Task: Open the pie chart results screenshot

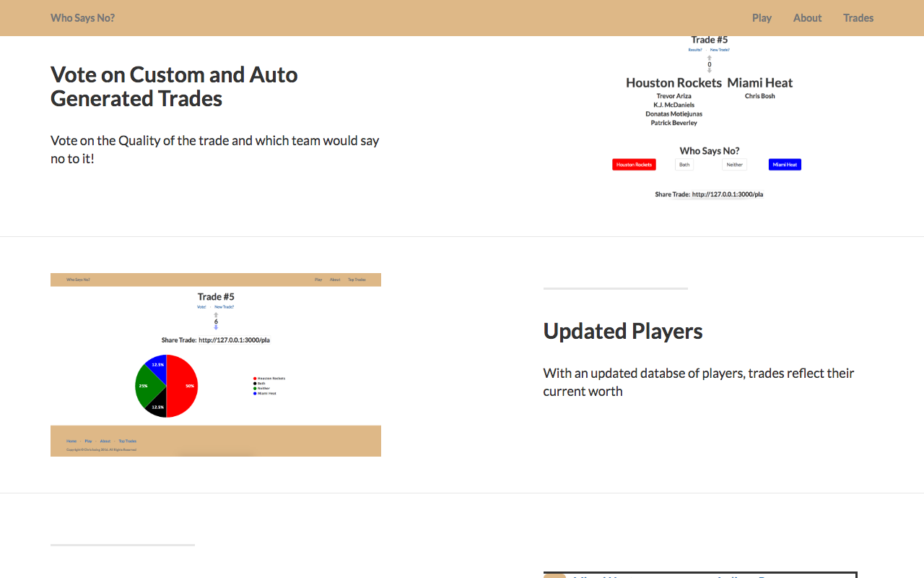Action: [x=216, y=365]
